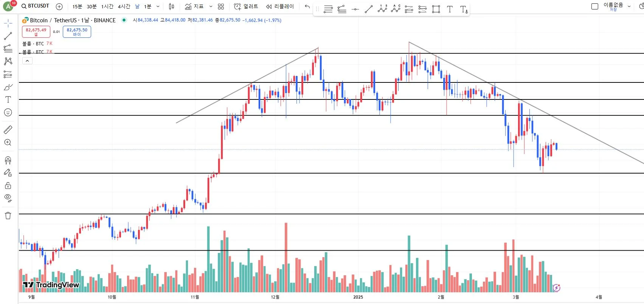This screenshot has height=304, width=644.
Task: Click the red sell price button
Action: [36, 31]
